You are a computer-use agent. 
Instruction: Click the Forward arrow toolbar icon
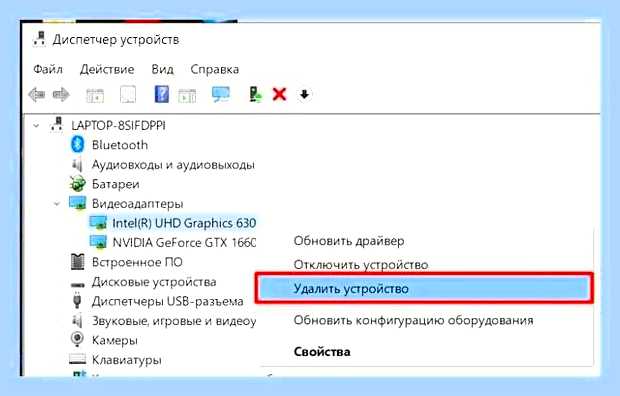[61, 95]
